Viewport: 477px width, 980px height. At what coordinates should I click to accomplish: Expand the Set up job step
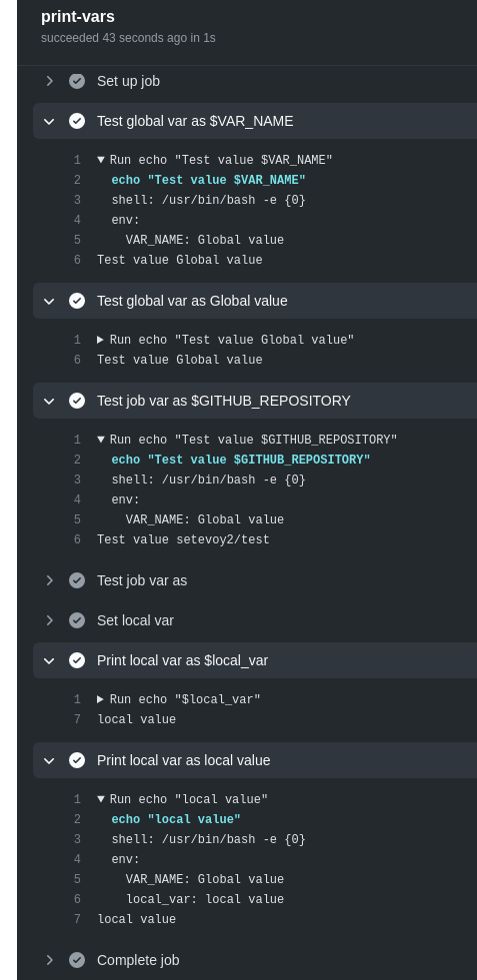[49, 81]
